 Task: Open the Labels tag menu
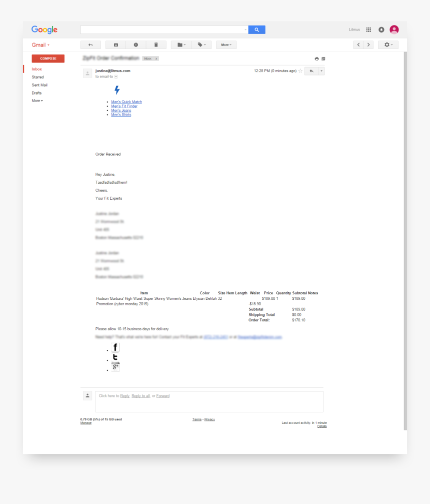click(x=201, y=45)
